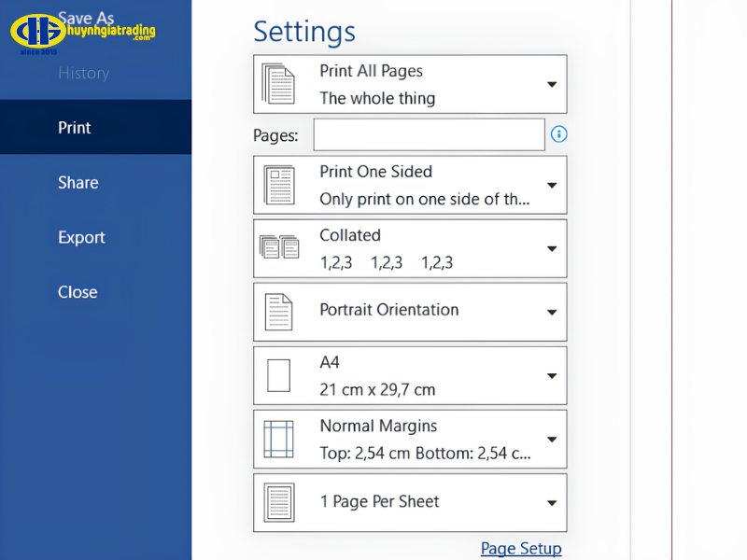This screenshot has width=747, height=560.
Task: Click Close in the left sidebar
Action: coord(78,292)
